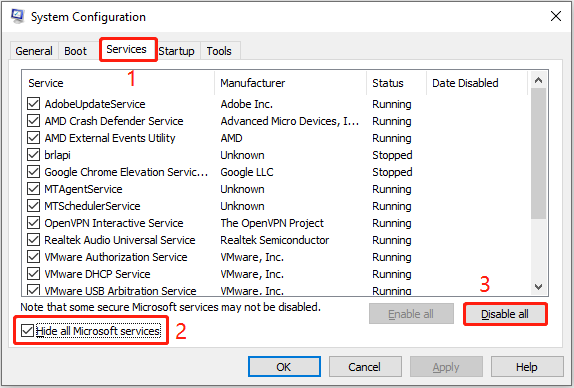Close the System Configuration window
Screen dimensions: 574x388
[x=556, y=16]
